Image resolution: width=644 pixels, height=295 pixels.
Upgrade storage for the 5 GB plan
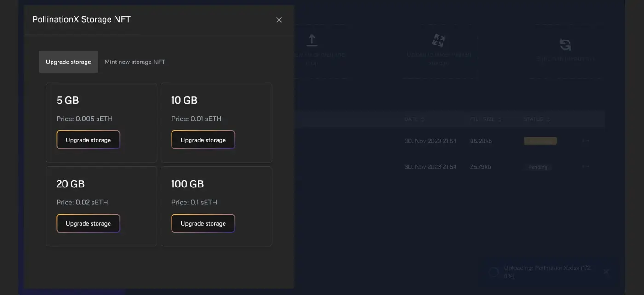point(88,140)
